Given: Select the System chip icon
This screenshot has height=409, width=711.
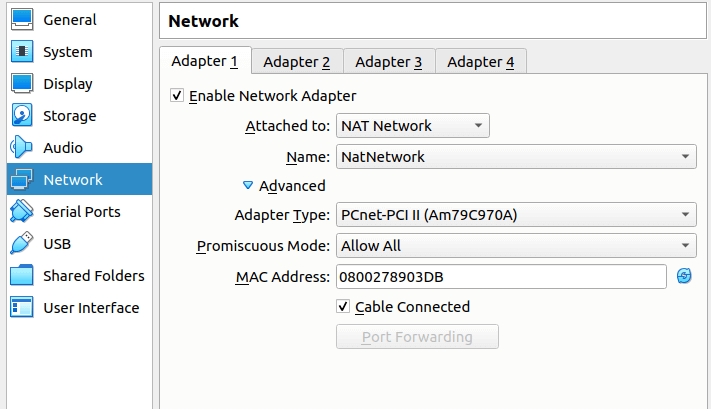Looking at the screenshot, I should click(22, 51).
